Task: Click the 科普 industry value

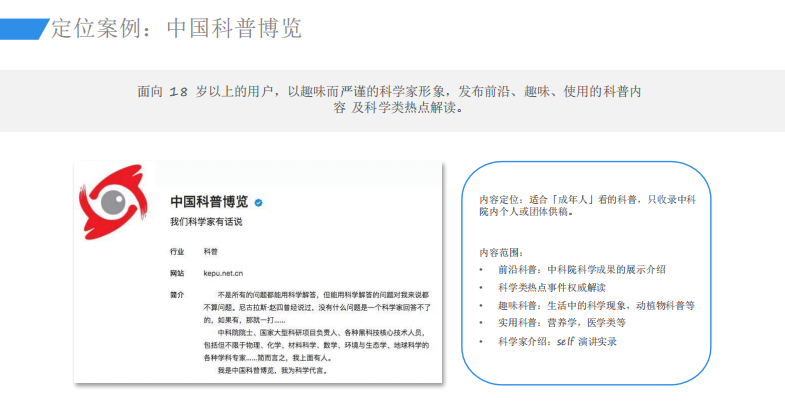Action: (210, 252)
